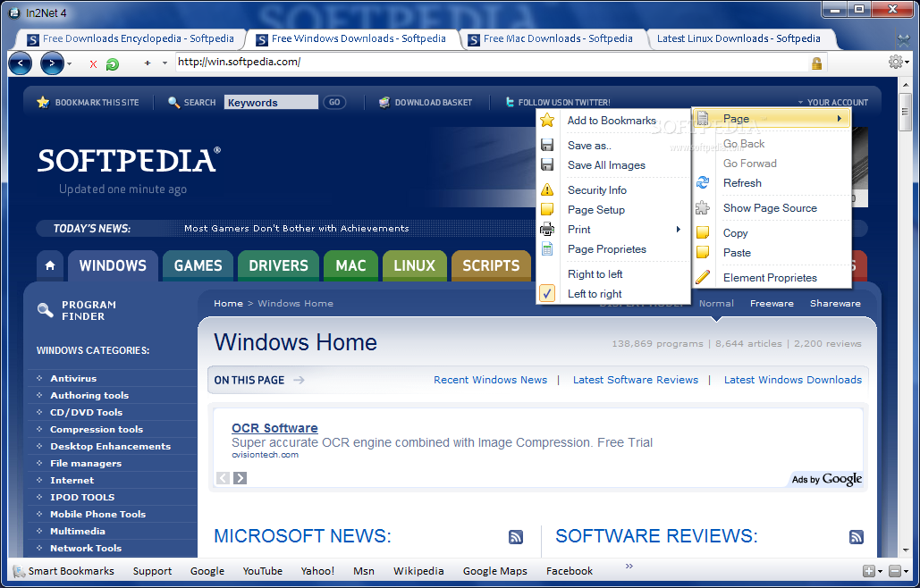Click the padlock icon in the address bar
The image size is (920, 588).
pos(816,63)
